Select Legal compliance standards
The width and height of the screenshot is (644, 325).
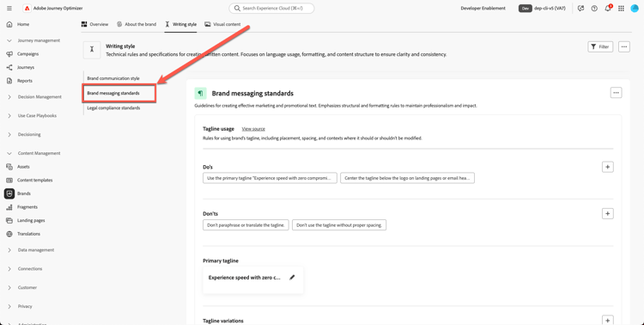113,107
